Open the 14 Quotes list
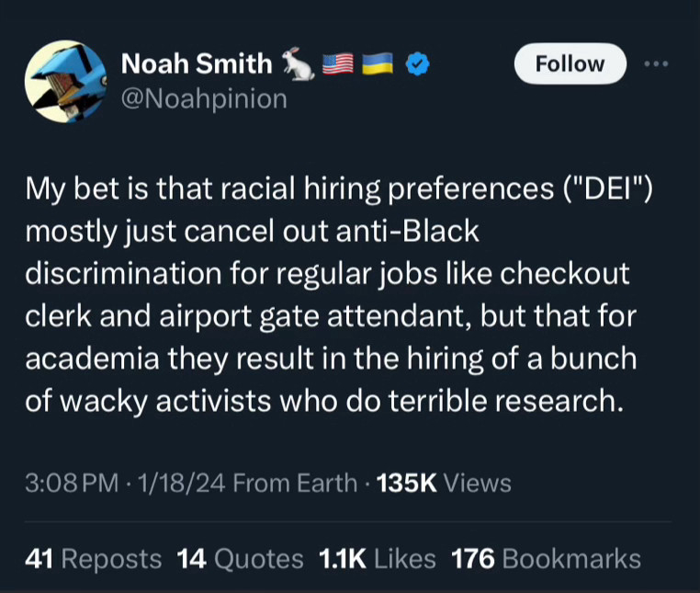The image size is (700, 593). click(240, 558)
